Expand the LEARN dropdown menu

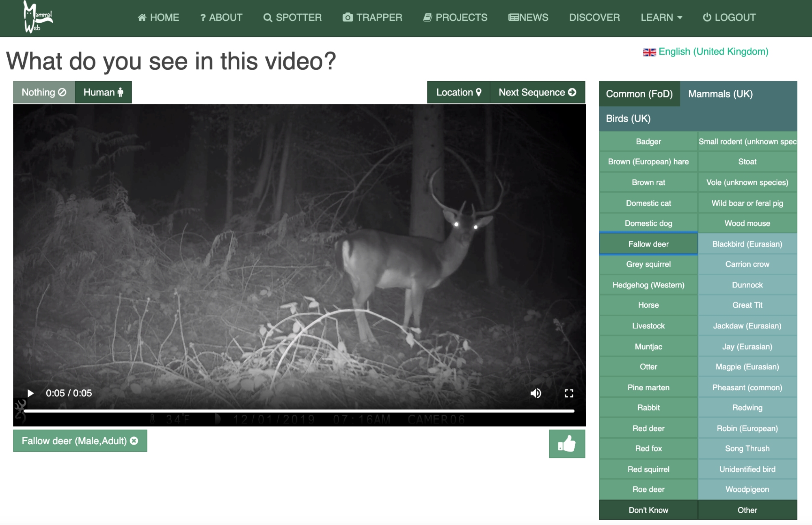661,17
